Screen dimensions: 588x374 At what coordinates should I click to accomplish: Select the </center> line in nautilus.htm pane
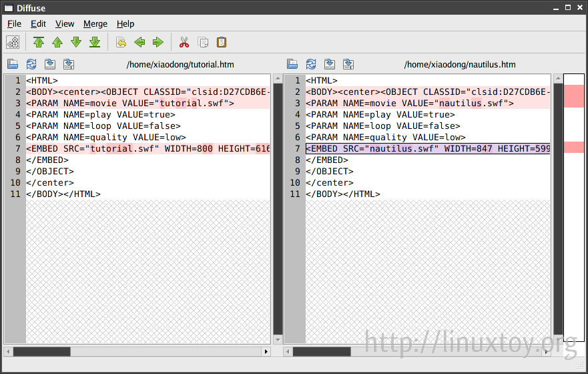[428, 183]
